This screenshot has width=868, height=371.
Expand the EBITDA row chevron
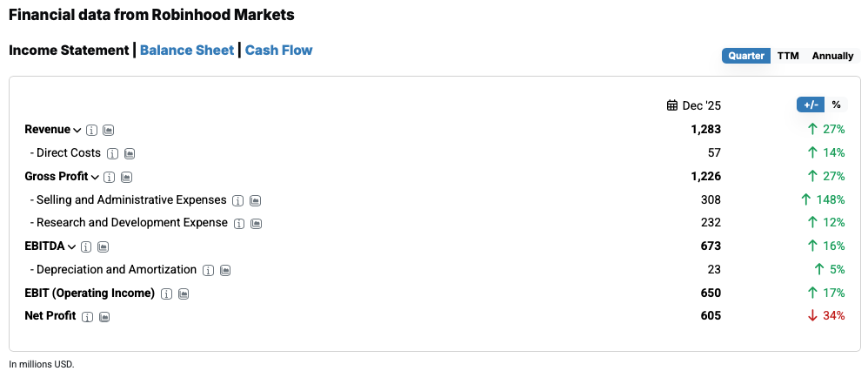pos(72,248)
